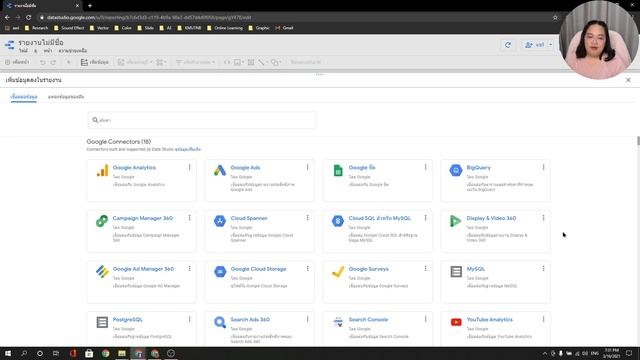Screen dimensions: 640x360
Task: Switch to the connect to data tab
Action: pos(24,97)
